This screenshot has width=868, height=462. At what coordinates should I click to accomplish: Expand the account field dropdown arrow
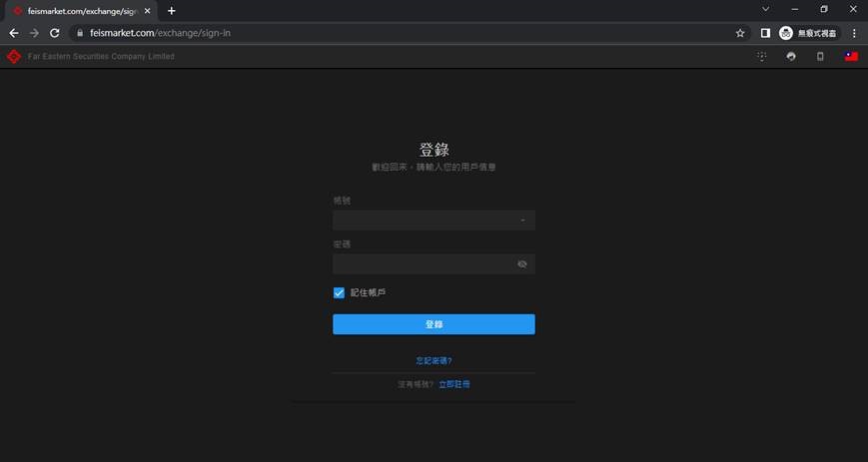pos(522,221)
